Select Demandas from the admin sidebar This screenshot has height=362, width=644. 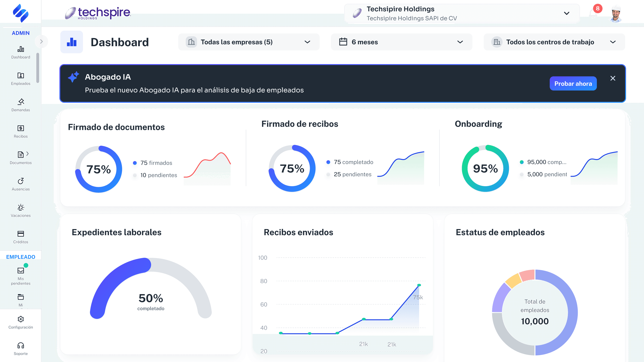(x=21, y=105)
